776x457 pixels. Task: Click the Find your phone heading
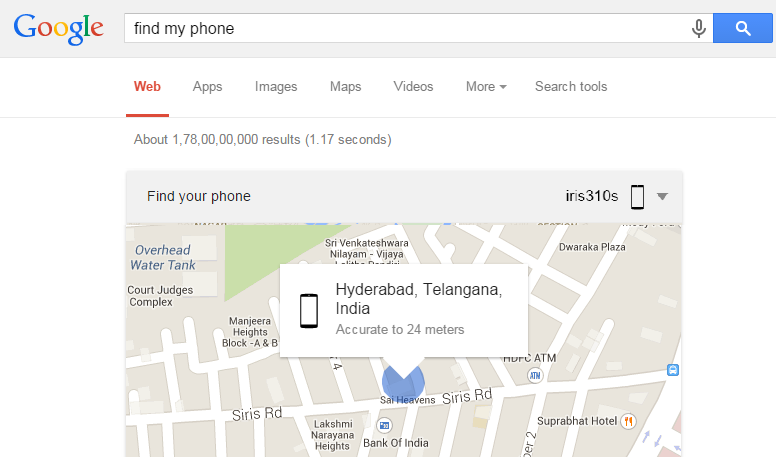[x=198, y=196]
